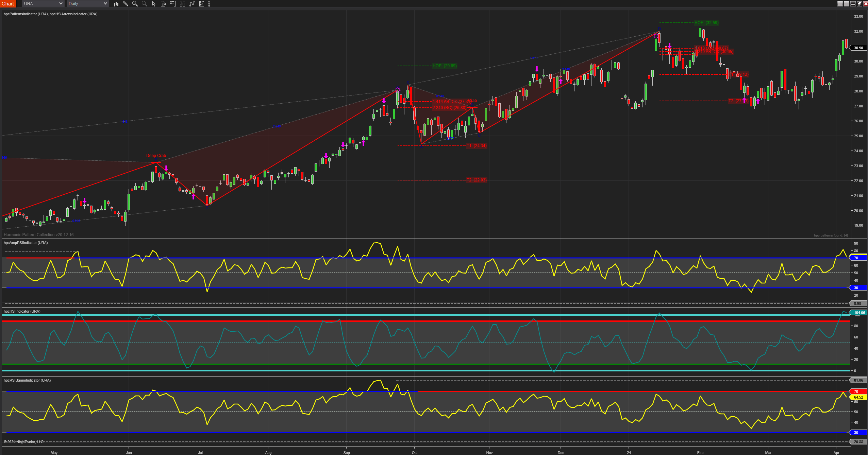Click the zoom in magnifier
This screenshot has height=455, width=868.
point(135,4)
